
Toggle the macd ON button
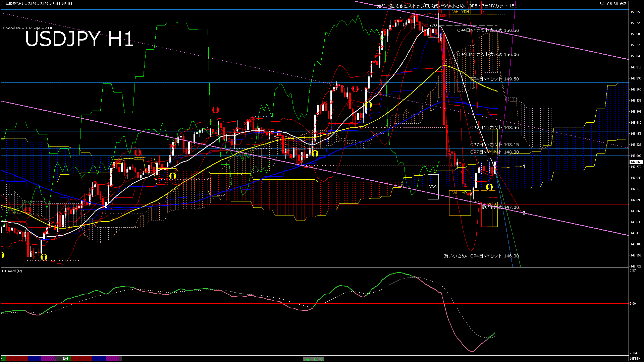tap(314, 359)
